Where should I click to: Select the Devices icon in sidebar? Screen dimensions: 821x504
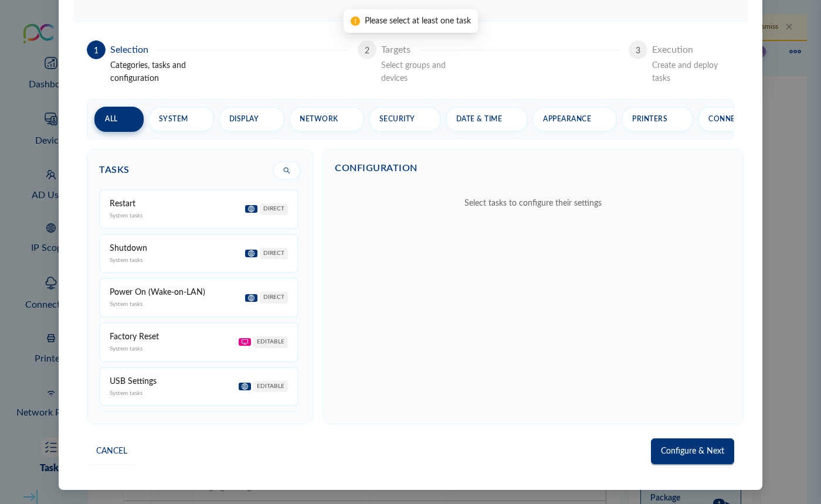[x=51, y=118]
